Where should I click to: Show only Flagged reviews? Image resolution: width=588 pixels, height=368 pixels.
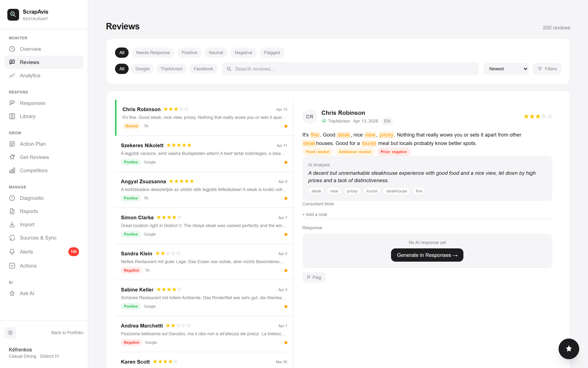click(x=272, y=53)
